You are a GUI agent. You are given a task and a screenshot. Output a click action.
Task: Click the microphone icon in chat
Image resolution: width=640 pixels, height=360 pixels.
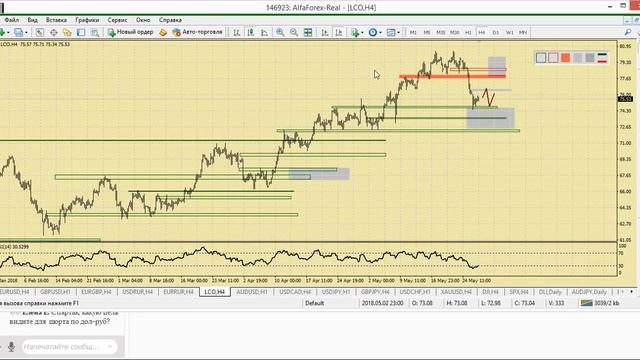(x=11, y=347)
